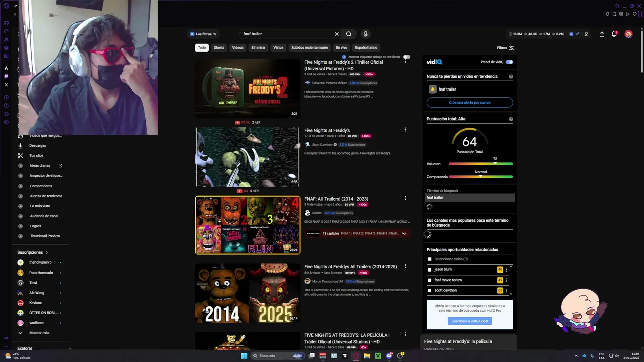
Task: Select the 'Sin mirar' filter chip
Action: [258, 48]
